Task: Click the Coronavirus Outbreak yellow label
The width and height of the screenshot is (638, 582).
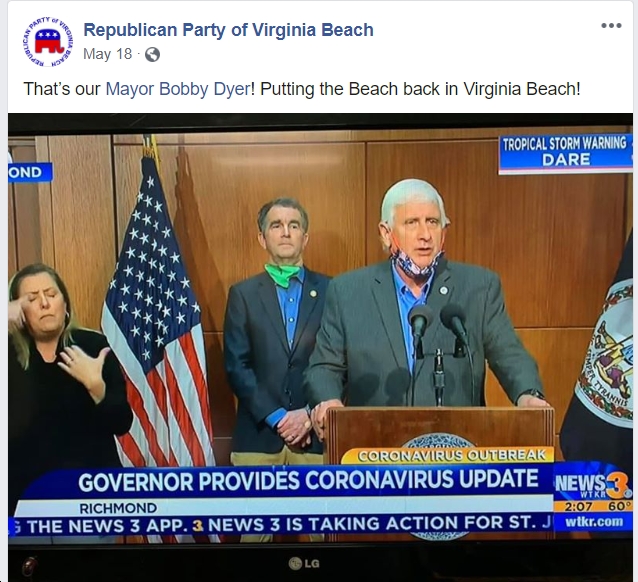Action: coord(447,455)
